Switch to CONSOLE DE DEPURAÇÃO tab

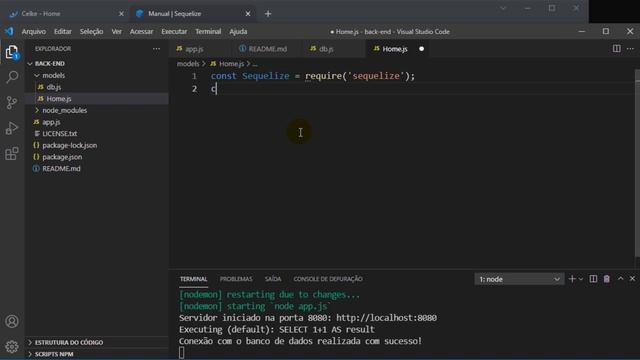point(328,279)
